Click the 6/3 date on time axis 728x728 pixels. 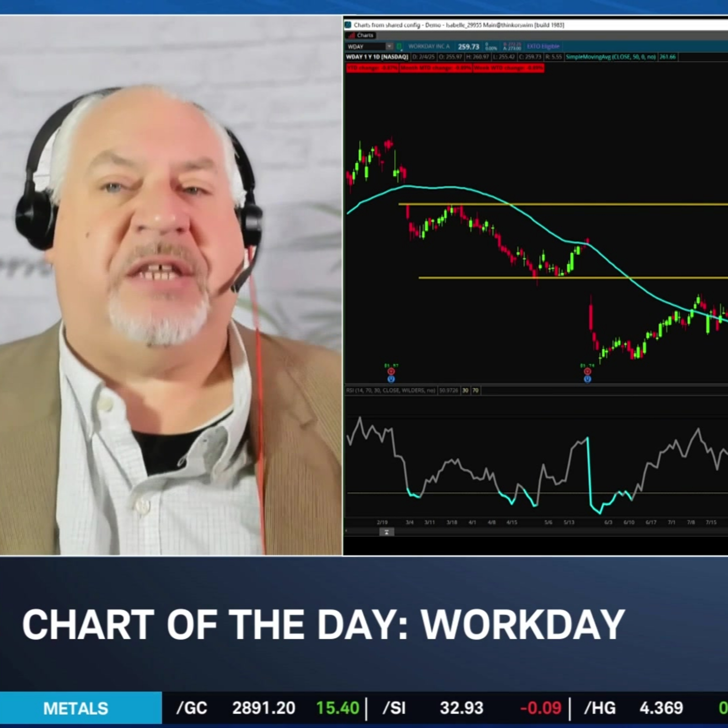(608, 522)
